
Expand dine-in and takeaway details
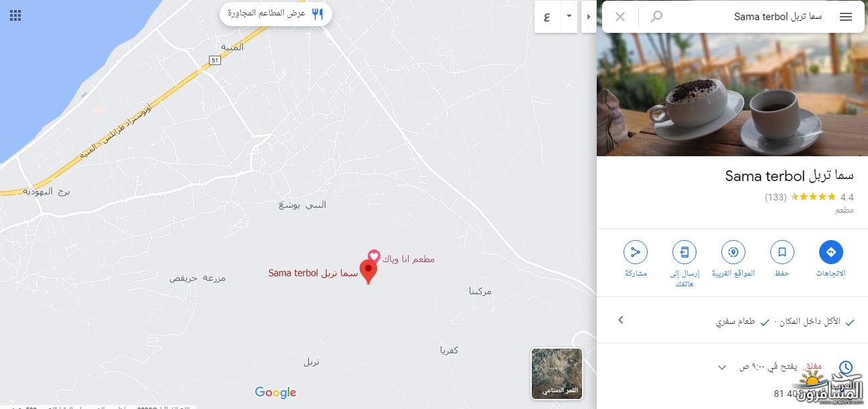[621, 320]
